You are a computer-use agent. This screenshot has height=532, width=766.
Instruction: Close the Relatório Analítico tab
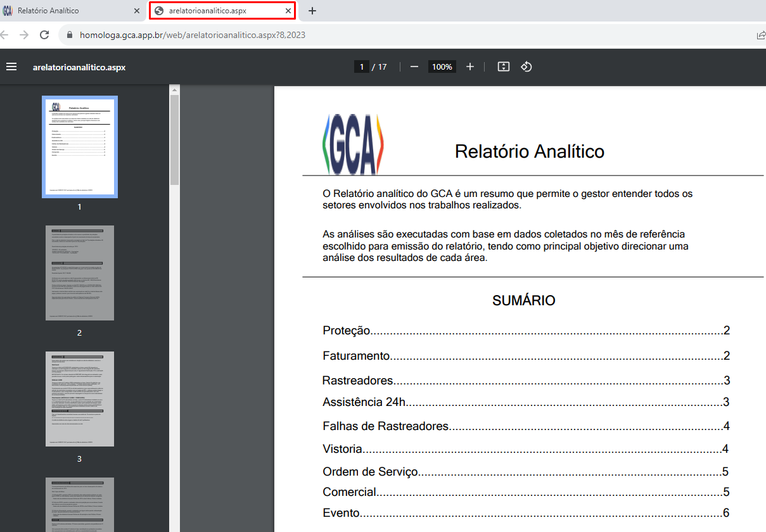(137, 11)
